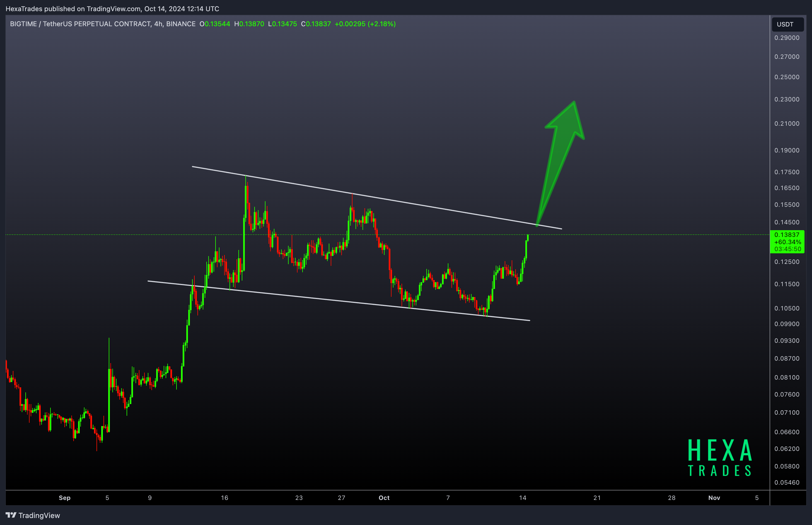Screen dimensions: 812x525
Task: Click the 21 date label on the time axis
Action: pyautogui.click(x=597, y=498)
